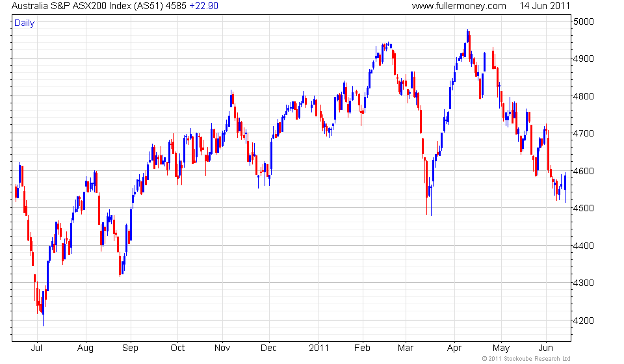The width and height of the screenshot is (624, 364).
Task: Click the 4700 price axis label
Action: (584, 134)
